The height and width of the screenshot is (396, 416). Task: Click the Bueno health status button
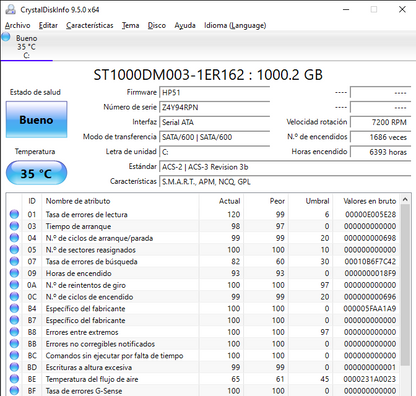tap(37, 120)
